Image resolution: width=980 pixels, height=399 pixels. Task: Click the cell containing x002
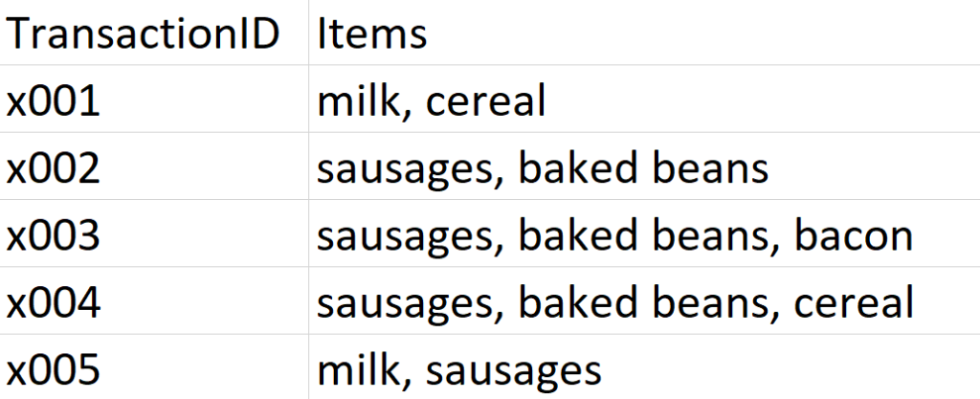click(x=154, y=166)
